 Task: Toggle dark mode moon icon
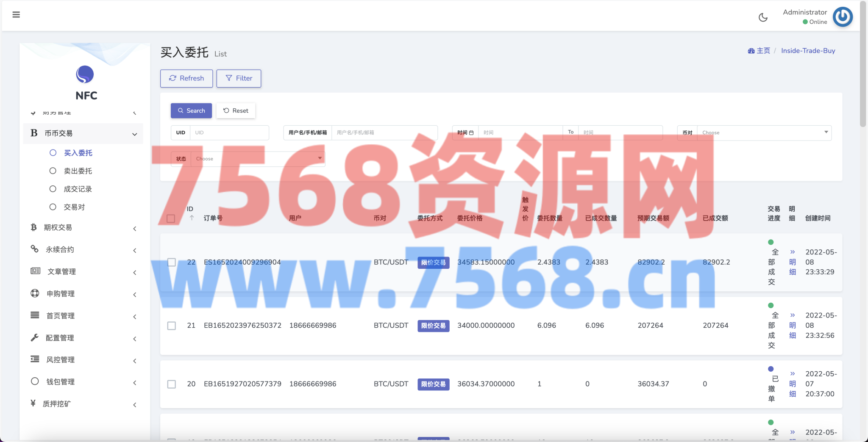[x=763, y=17]
